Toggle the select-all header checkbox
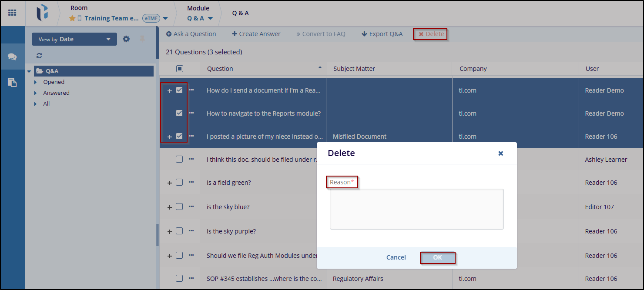 (180, 69)
